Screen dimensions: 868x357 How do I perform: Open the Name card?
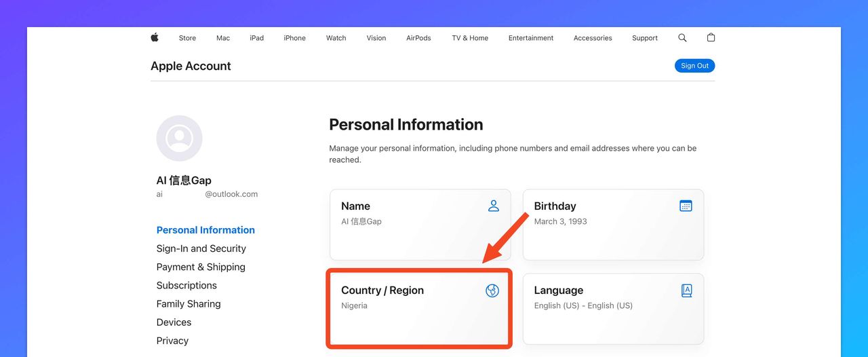(x=420, y=225)
